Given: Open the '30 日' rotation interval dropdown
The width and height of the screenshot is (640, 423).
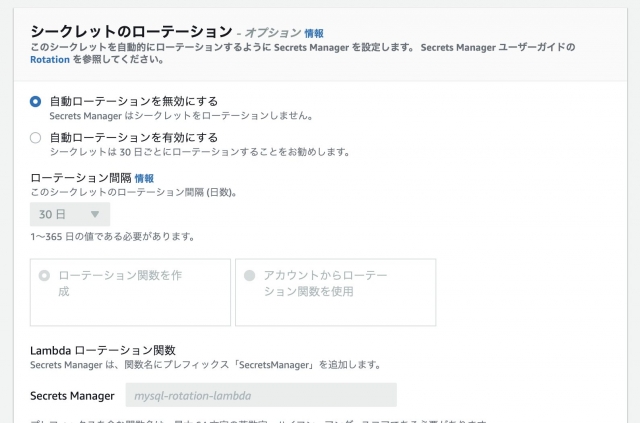Looking at the screenshot, I should pyautogui.click(x=70, y=214).
